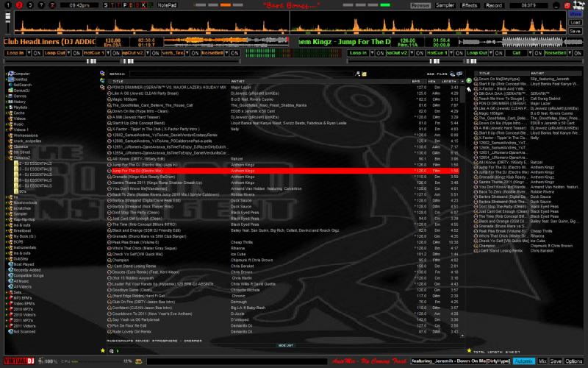
Task: Open the left deck Loop In dropdown
Action: [x=29, y=53]
